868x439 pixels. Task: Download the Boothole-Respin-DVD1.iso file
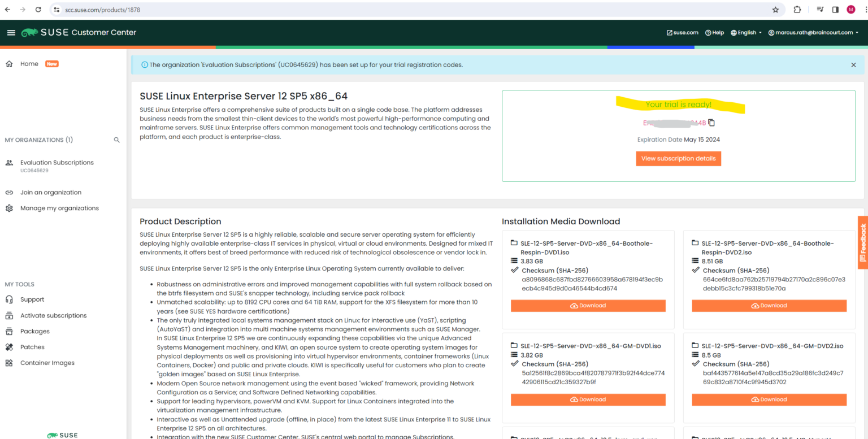coord(588,305)
